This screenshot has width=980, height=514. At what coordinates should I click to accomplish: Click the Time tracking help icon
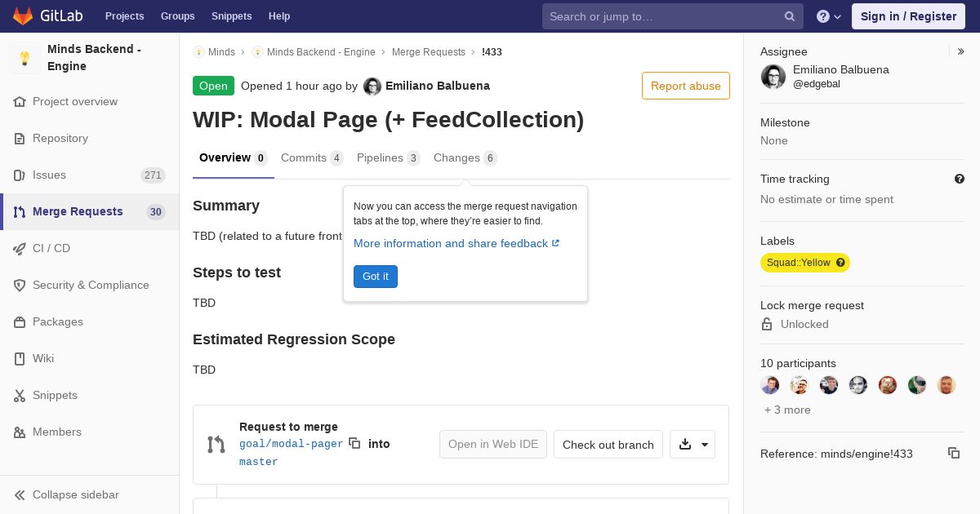tap(959, 179)
